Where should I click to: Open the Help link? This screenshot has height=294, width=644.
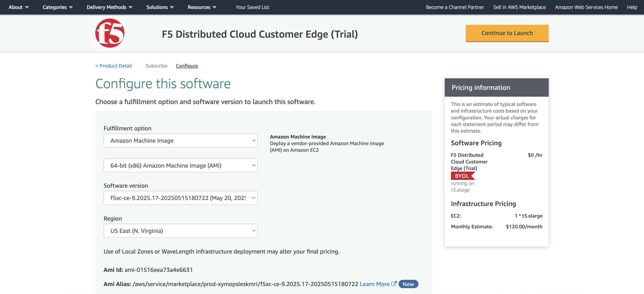tap(632, 7)
